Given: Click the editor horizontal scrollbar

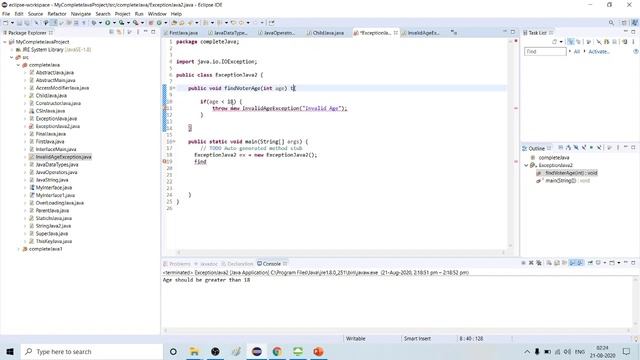Looking at the screenshot, I should (341, 252).
